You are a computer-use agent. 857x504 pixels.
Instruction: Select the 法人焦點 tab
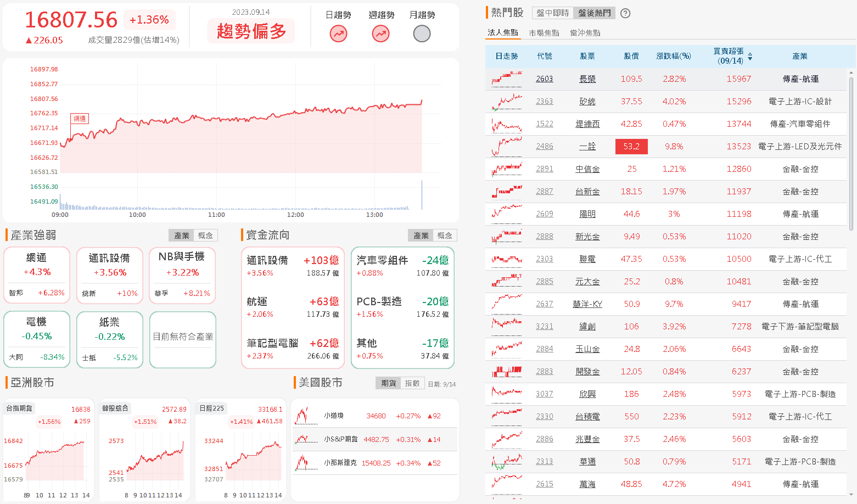[x=503, y=32]
